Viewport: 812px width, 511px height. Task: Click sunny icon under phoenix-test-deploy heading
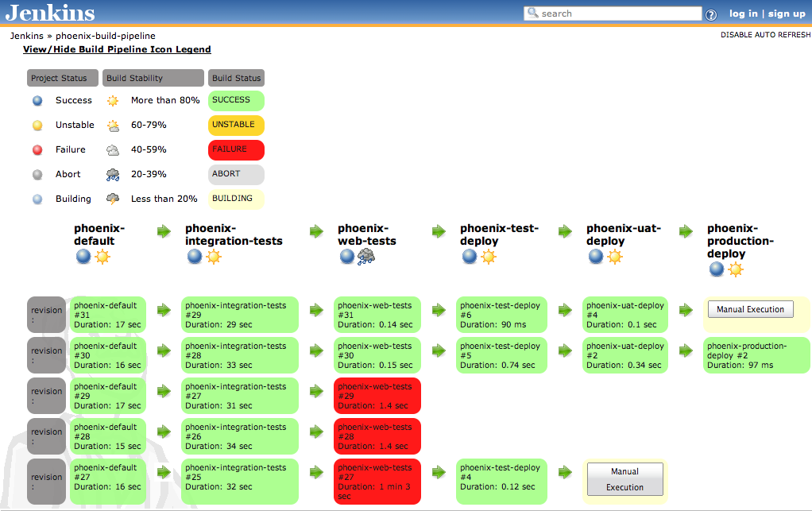489,256
